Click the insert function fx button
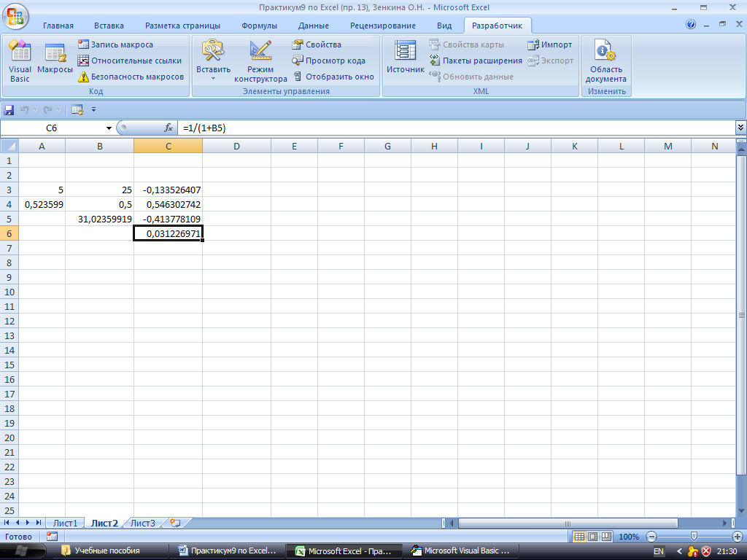Image resolution: width=747 pixels, height=560 pixels. (169, 128)
